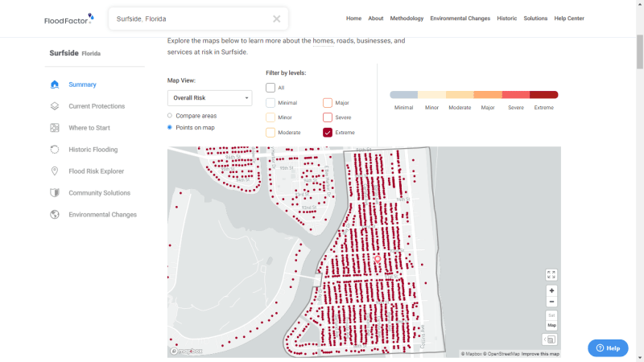Screen dimensions: 644x362
Task: Expand the map to fullscreen
Action: point(551,274)
